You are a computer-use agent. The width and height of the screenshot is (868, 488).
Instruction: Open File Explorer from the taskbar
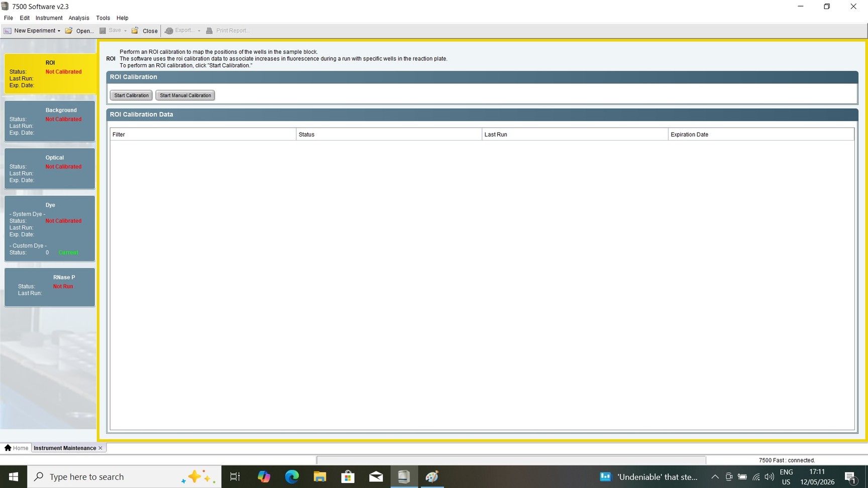coord(320,476)
